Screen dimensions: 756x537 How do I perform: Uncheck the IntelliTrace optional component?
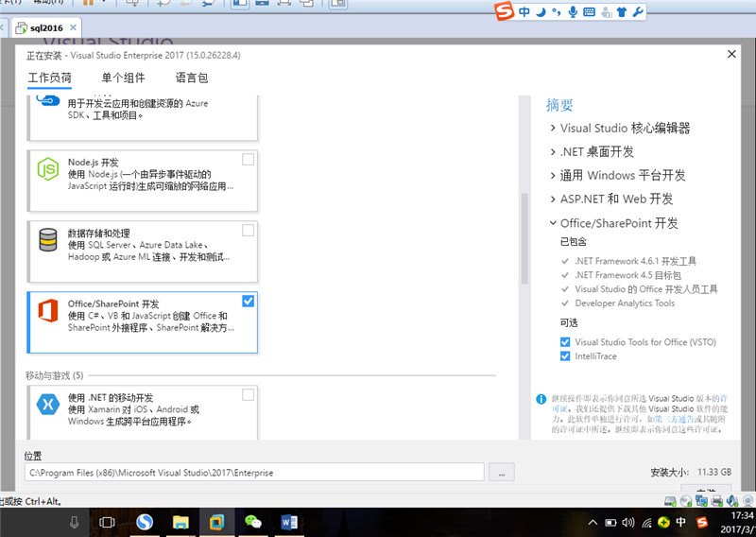tap(565, 356)
